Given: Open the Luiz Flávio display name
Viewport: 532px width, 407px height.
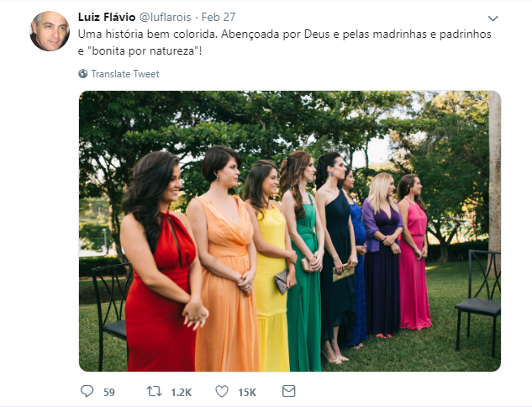Looking at the screenshot, I should pyautogui.click(x=107, y=17).
